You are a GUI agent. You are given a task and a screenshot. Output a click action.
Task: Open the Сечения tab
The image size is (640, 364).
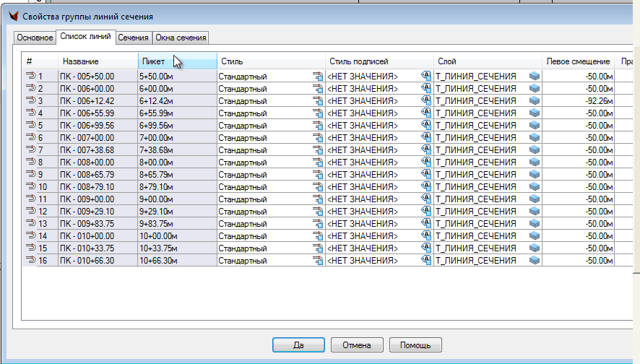[x=134, y=38]
